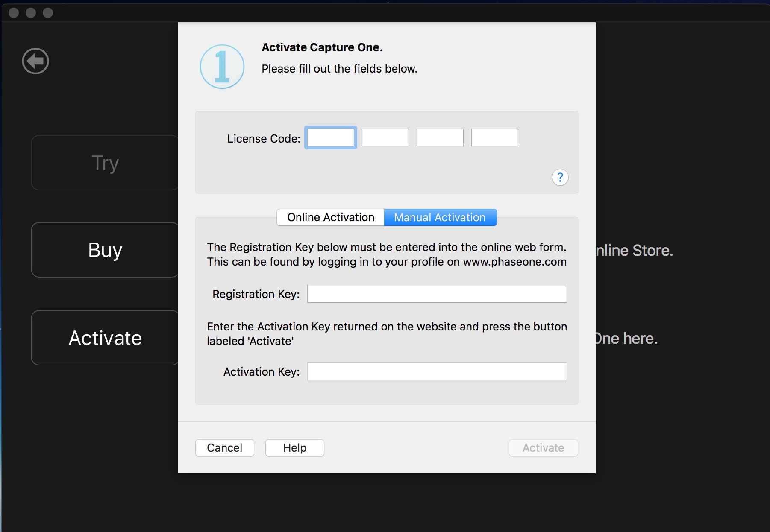Click the step 1 circle icon
Screen dimensions: 770x532
tap(222, 67)
